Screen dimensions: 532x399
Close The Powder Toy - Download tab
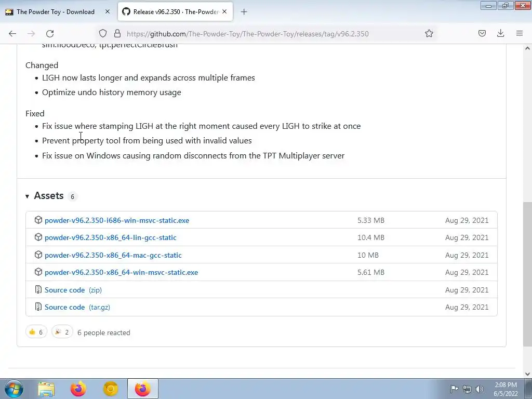point(108,11)
